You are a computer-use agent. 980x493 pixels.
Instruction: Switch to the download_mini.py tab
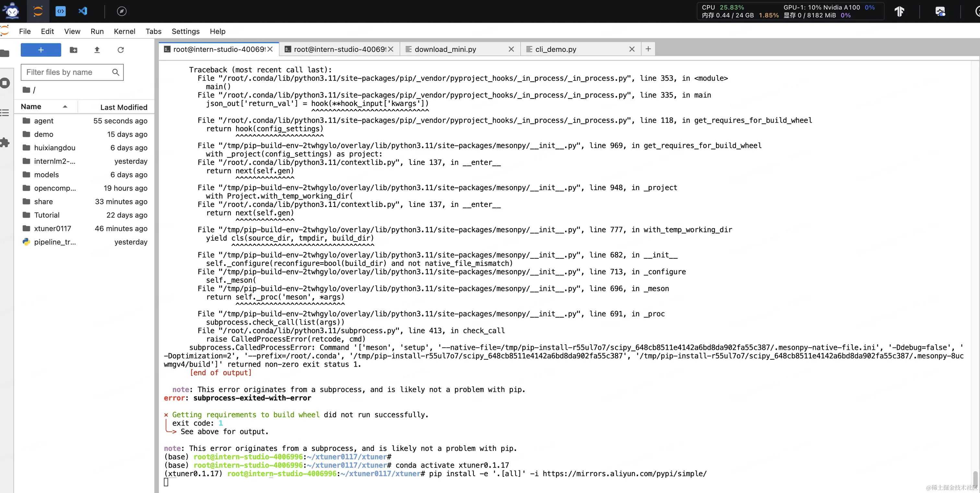click(x=445, y=49)
